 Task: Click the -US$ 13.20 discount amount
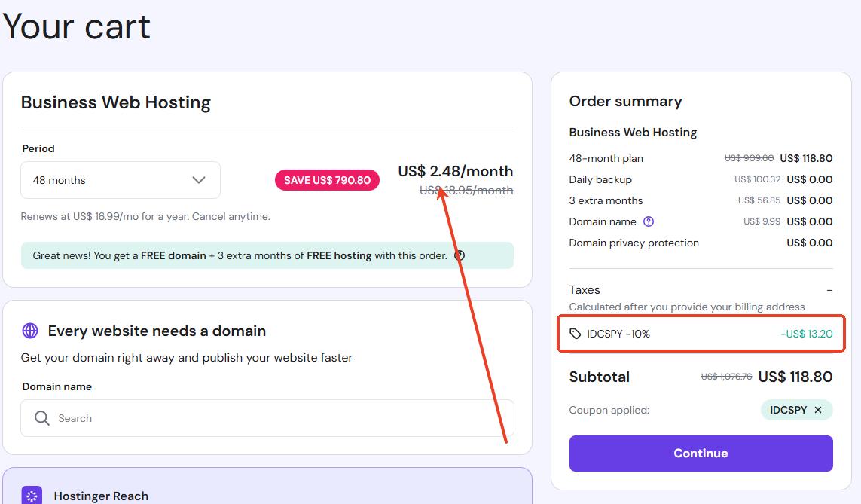(x=806, y=334)
